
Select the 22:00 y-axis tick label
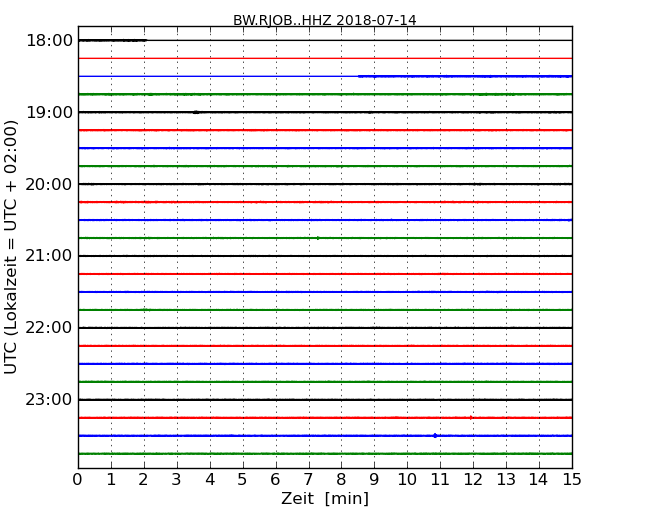[x=49, y=328]
